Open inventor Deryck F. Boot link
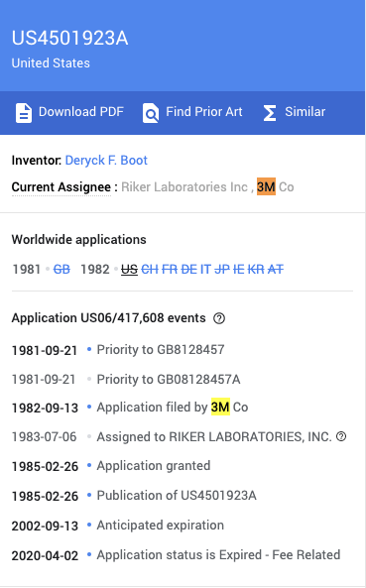Image resolution: width=366 pixels, height=588 pixels. [x=106, y=160]
